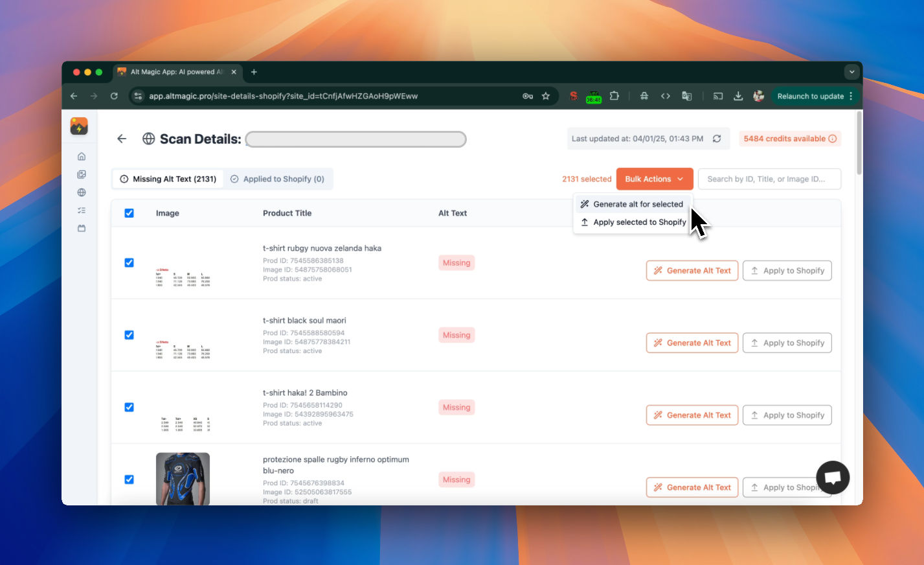The image size is (924, 565).
Task: Open the t-shirt haka! 2 Bambino thumbnail
Action: [185, 424]
